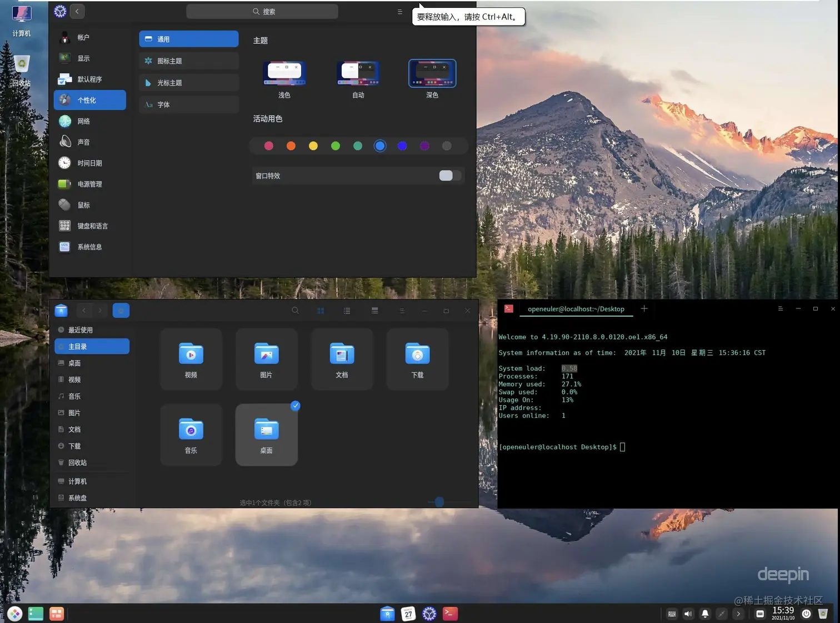840x623 pixels.
Task: Select the 图标主题 tab
Action: (x=189, y=61)
